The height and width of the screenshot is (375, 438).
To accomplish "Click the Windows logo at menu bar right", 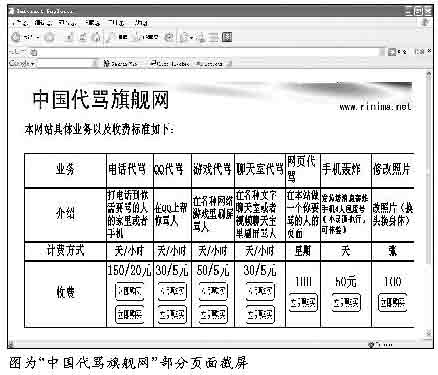I will pos(425,23).
